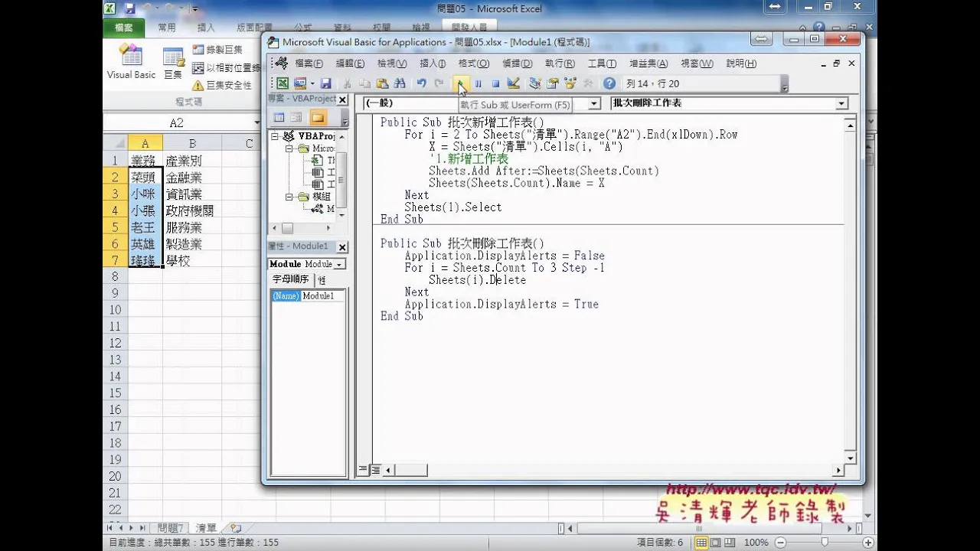Toggle Design Mode icon in VBA toolbar

(513, 83)
